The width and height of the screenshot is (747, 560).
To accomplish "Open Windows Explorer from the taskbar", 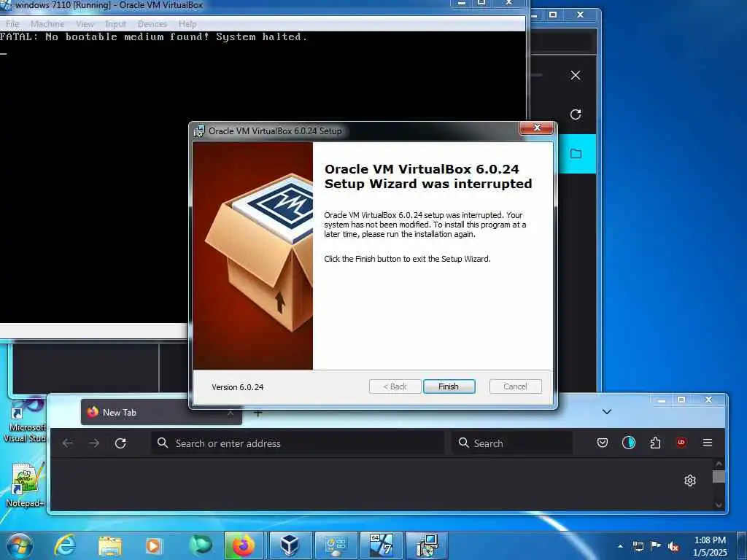I will (x=110, y=545).
